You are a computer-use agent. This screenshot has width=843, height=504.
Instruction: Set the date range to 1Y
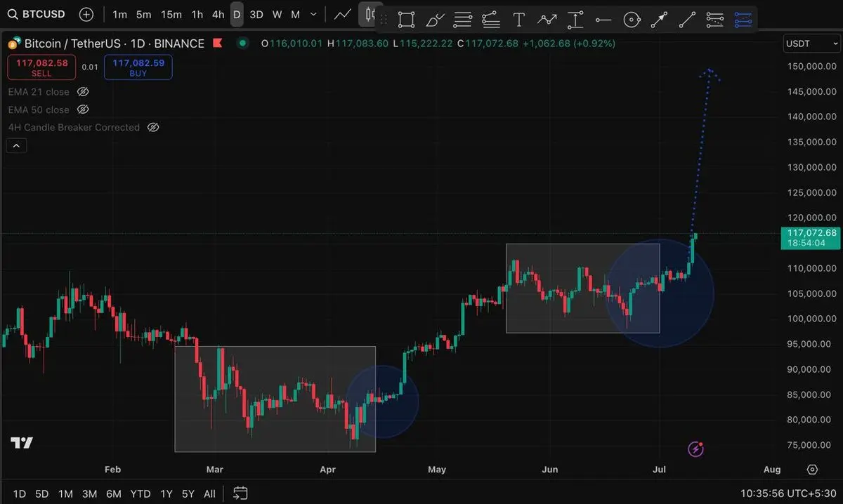point(166,493)
